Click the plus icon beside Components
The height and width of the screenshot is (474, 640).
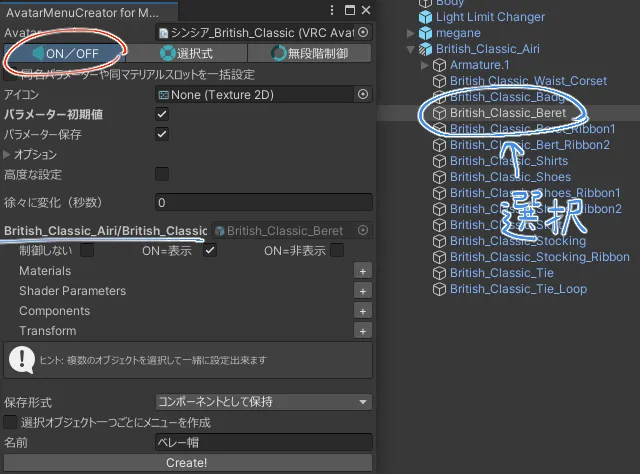click(363, 311)
